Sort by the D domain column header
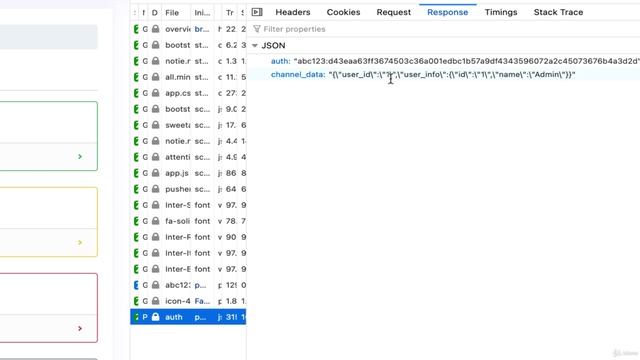 point(155,13)
